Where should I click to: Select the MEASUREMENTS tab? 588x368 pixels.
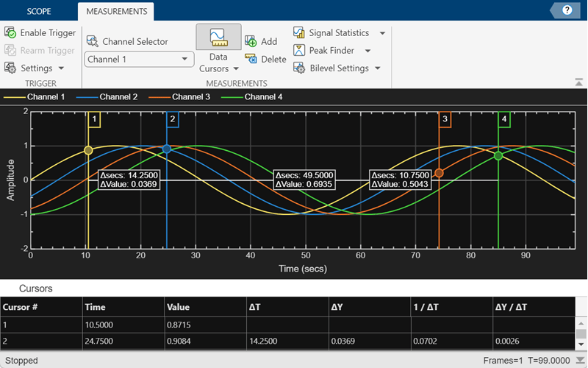click(x=117, y=11)
